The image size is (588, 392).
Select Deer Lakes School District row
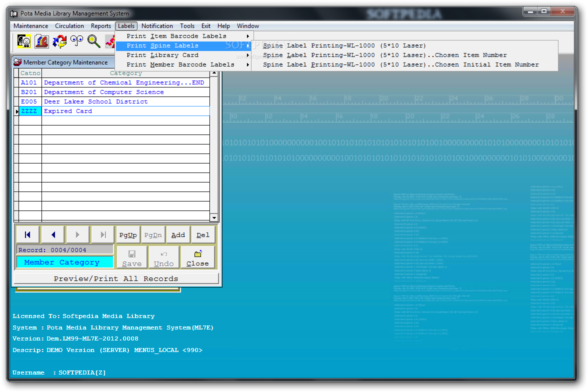point(125,101)
